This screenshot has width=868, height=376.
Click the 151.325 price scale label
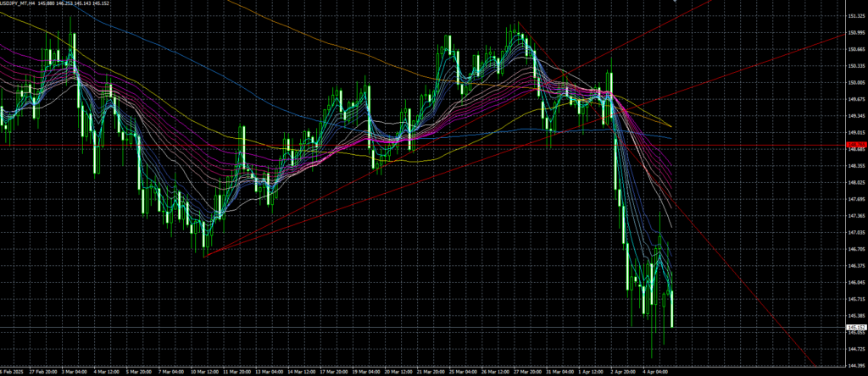click(855, 16)
